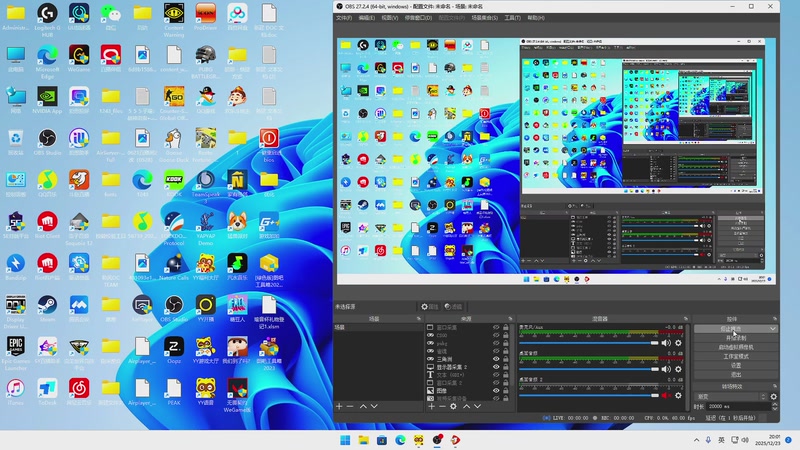The height and width of the screenshot is (450, 800).
Task: Click 麦克风/Aux volume slider
Action: coord(589,343)
